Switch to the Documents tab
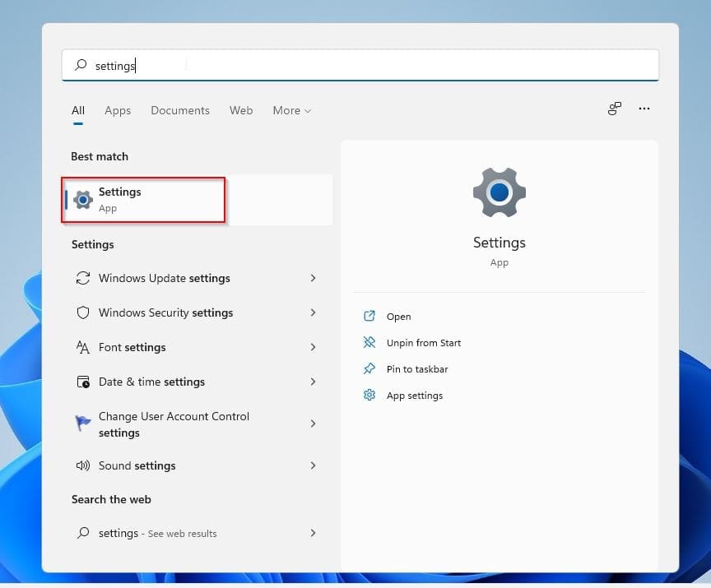The image size is (711, 588). click(180, 110)
